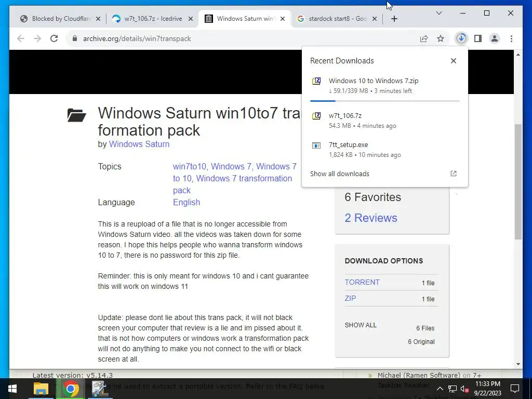Close the Icedrive tab
The height and width of the screenshot is (399, 532).
pos(191,19)
